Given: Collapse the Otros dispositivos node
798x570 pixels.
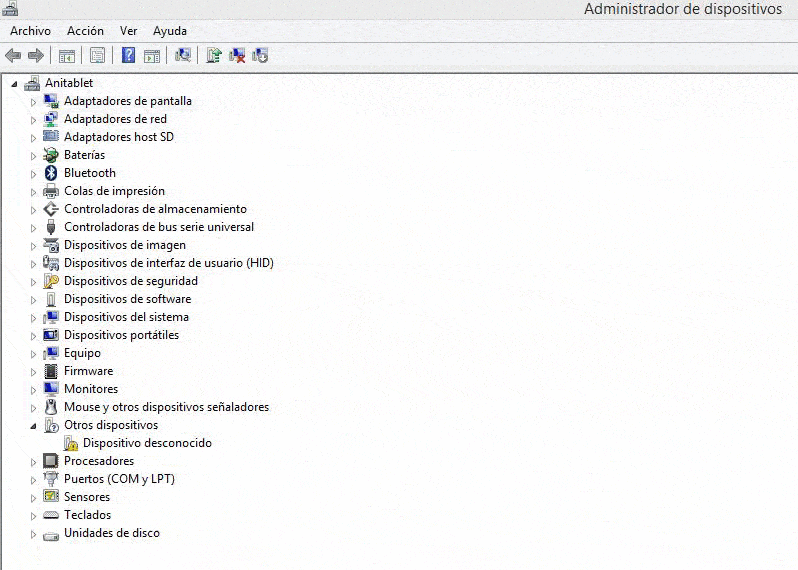Looking at the screenshot, I should tap(33, 426).
